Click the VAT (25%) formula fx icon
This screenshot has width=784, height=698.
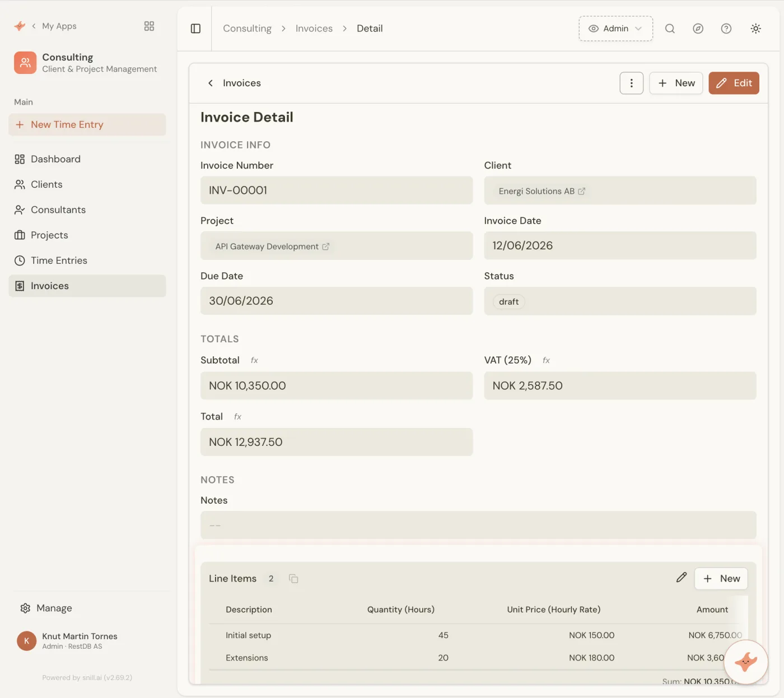click(x=546, y=360)
